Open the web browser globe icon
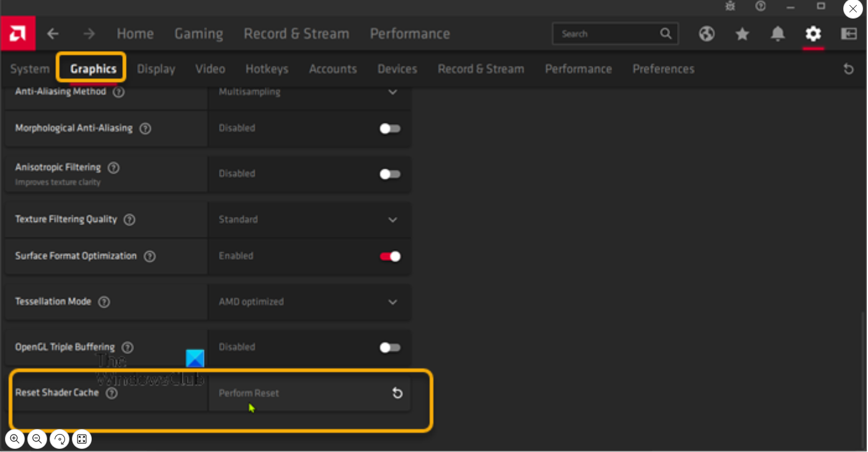 point(707,33)
